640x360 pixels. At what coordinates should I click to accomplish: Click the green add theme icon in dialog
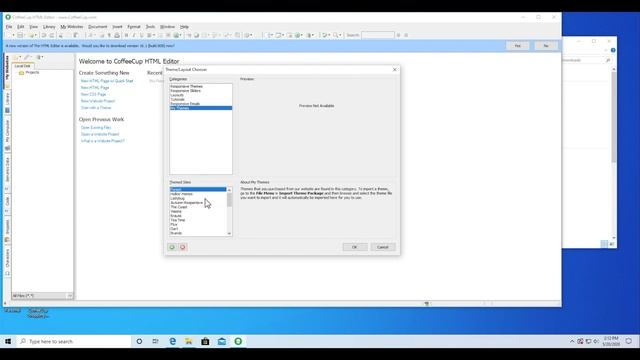point(172,247)
